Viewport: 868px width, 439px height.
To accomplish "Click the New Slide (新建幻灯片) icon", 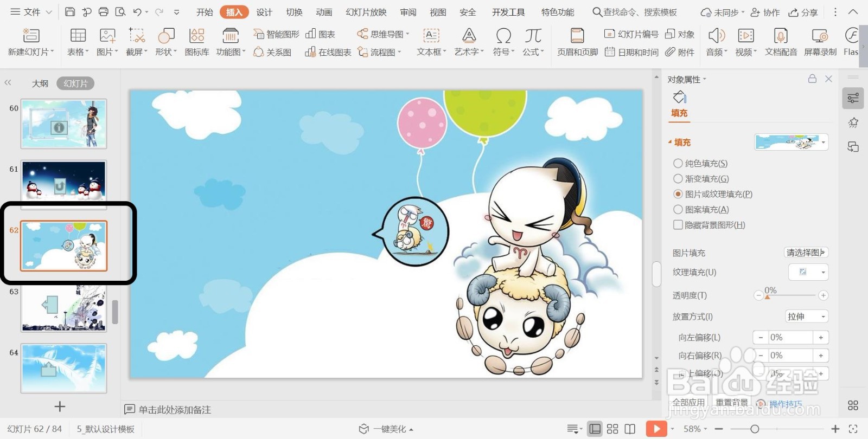I will [x=31, y=36].
